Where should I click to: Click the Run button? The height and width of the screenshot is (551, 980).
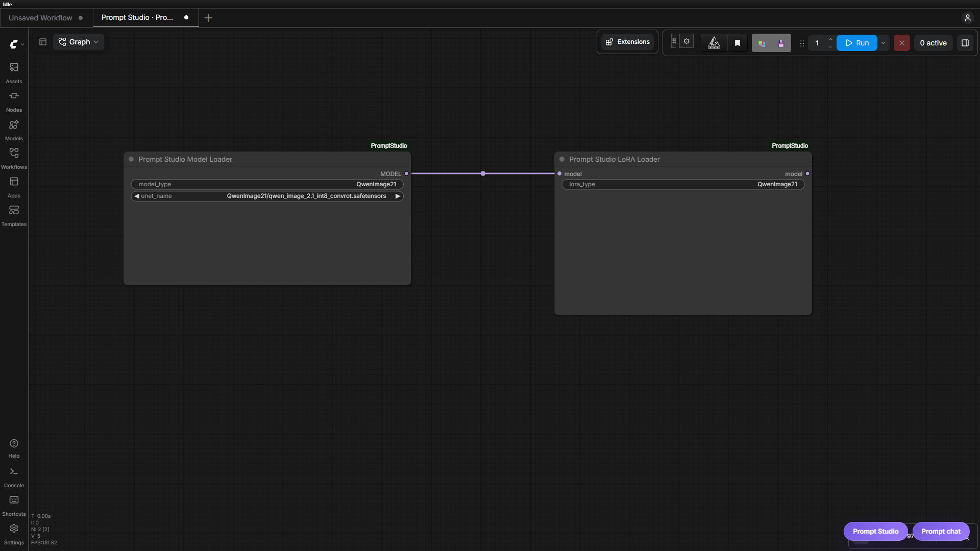pyautogui.click(x=856, y=43)
